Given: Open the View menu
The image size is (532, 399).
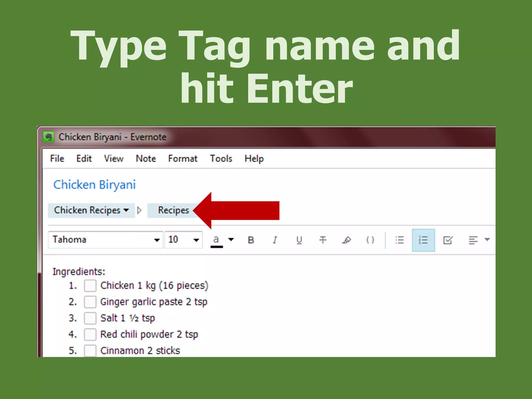Looking at the screenshot, I should 114,158.
